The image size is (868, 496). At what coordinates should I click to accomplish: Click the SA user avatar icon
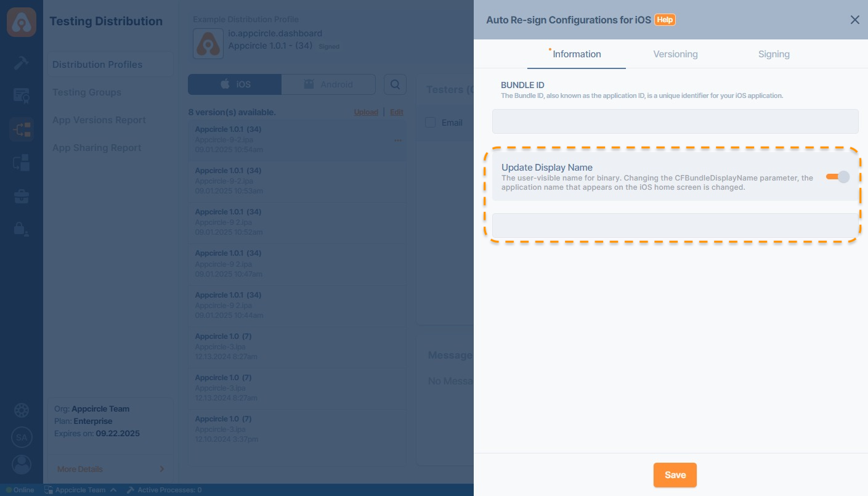point(22,437)
